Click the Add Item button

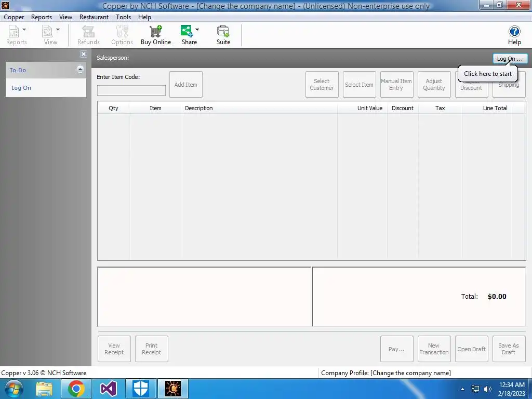(185, 85)
